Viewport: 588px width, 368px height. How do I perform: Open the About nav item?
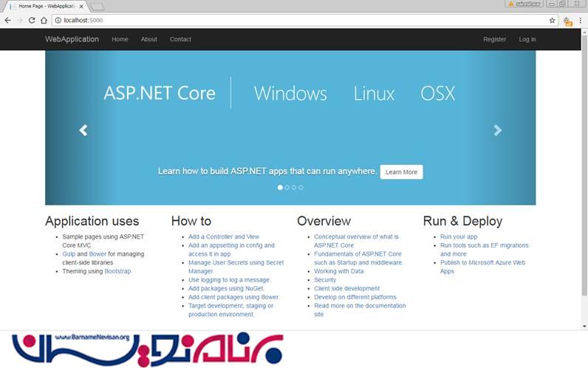149,39
